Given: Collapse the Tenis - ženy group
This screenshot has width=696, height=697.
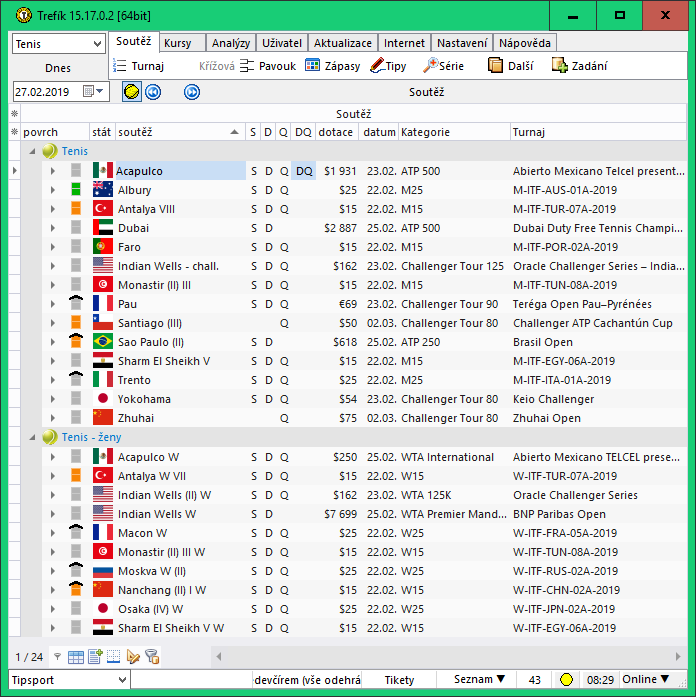Looking at the screenshot, I should coord(33,437).
